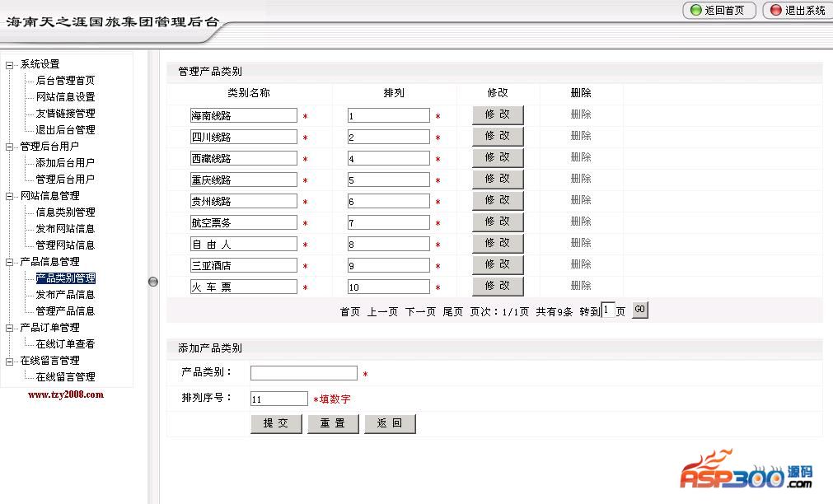
Task: Go to 尾页 in pagination
Action: point(453,312)
